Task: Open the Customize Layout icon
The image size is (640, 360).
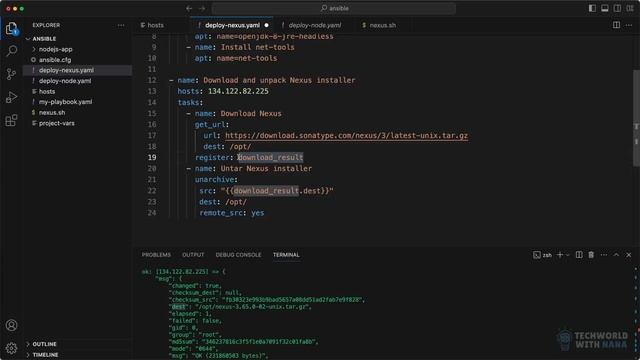Action: click(630, 8)
